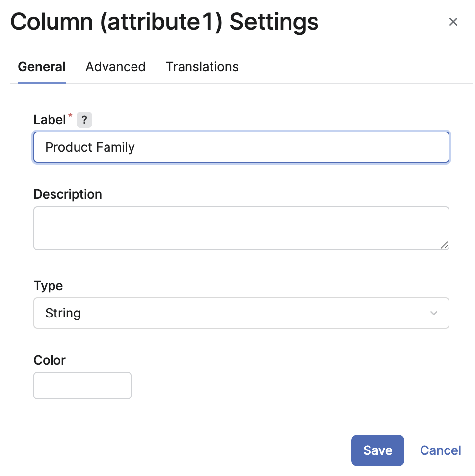Viewport: 475px width, 476px height.
Task: Click the Label help question mark icon
Action: [x=84, y=120]
